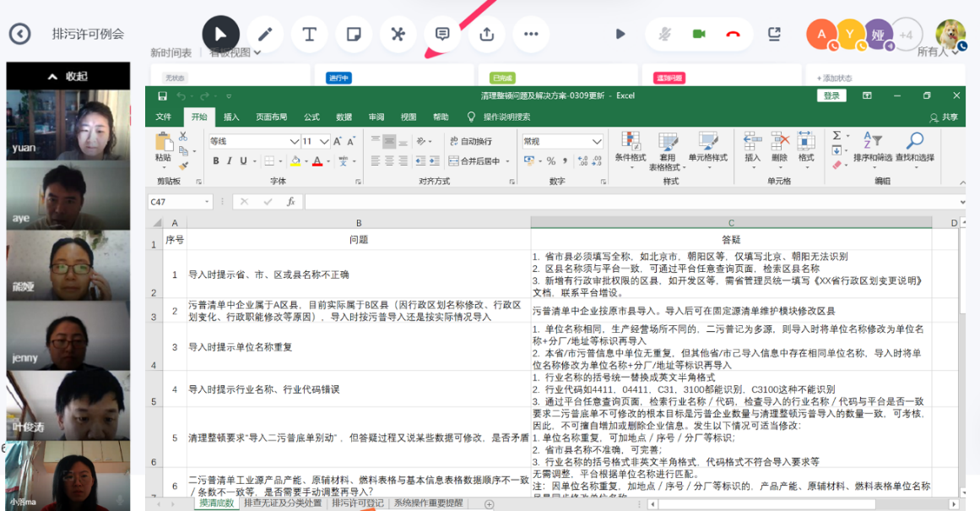This screenshot has width=980, height=511.
Task: Toggle bold formatting in Excel
Action: click(216, 161)
